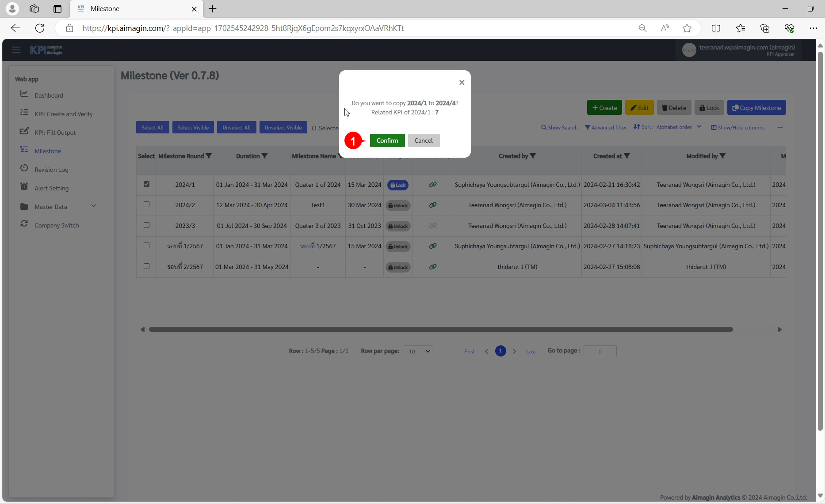Close the dialog with X icon
The height and width of the screenshot is (504, 825).
(462, 83)
